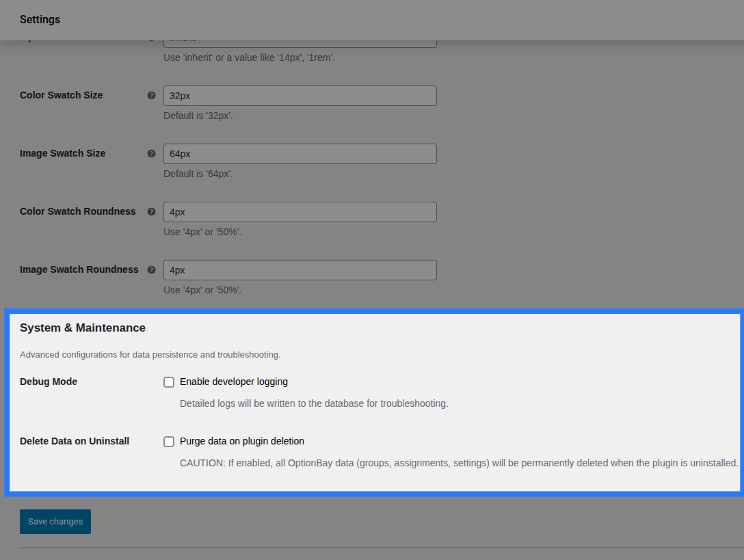Enable developer logging checkbox
This screenshot has width=744, height=560.
point(169,382)
